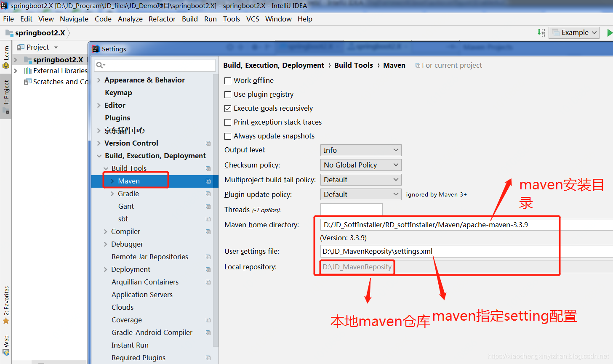Select Scratches and Consoles in project tree

(x=56, y=82)
